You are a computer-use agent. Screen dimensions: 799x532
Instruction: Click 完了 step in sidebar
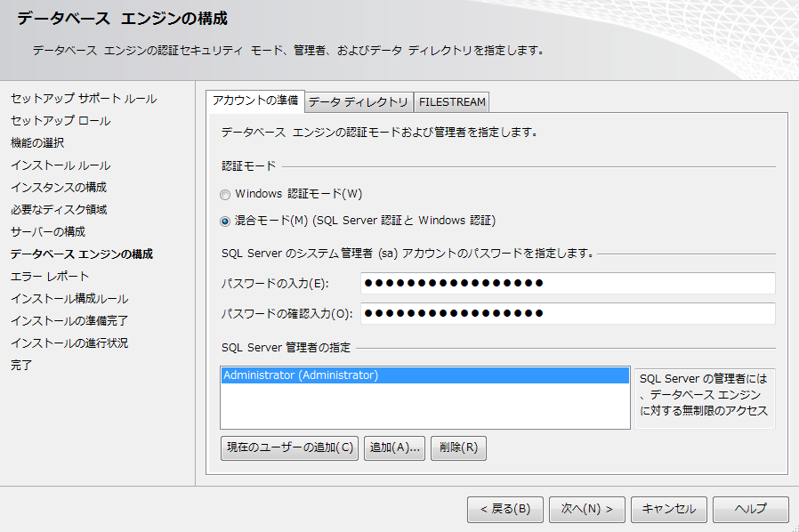point(21,365)
